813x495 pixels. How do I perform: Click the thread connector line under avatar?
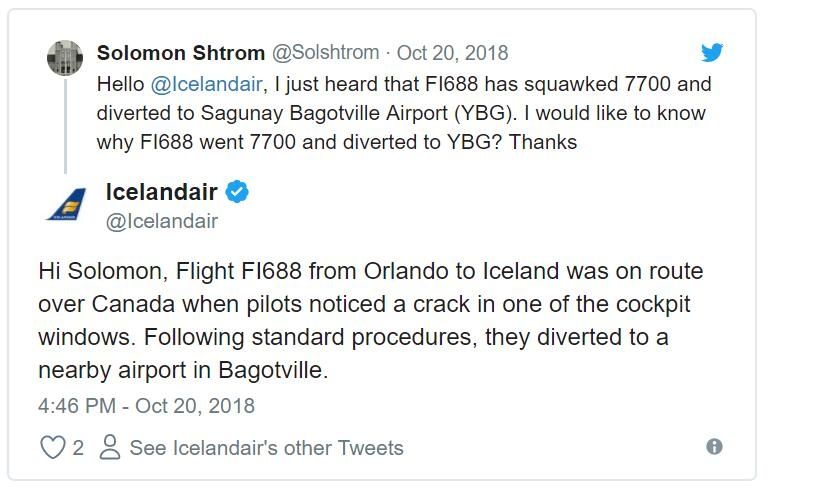65,126
